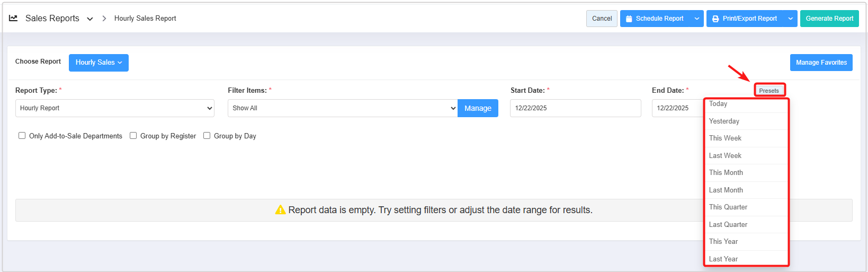Expand the Sales Reports chevron menu
The height and width of the screenshot is (272, 868).
90,19
